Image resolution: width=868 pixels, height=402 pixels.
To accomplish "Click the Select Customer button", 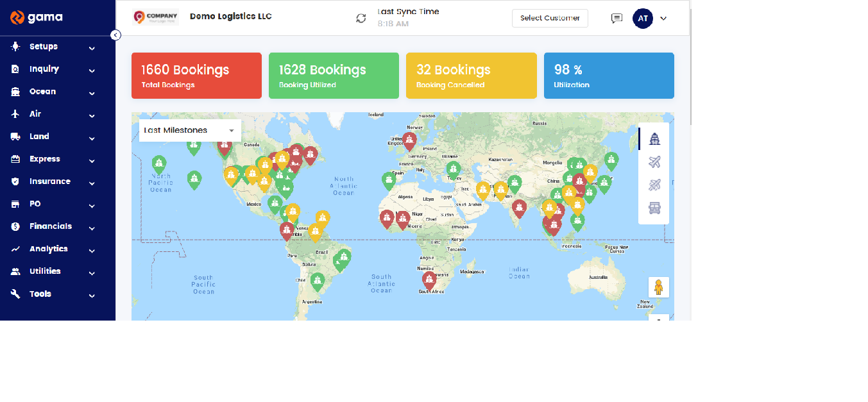I will tap(549, 18).
